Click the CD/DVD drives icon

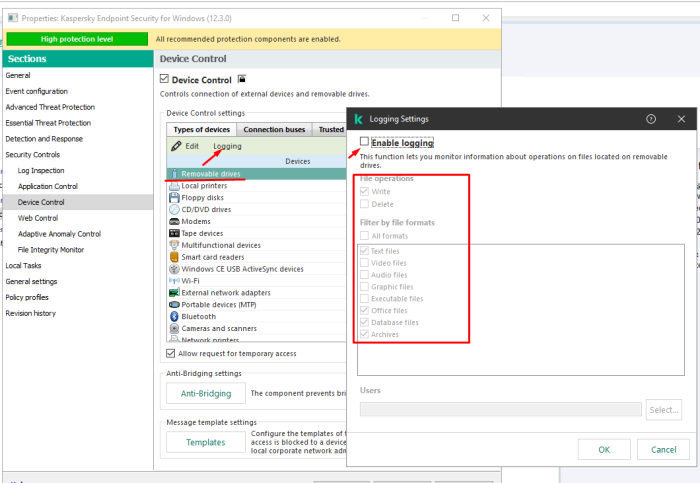coord(175,209)
